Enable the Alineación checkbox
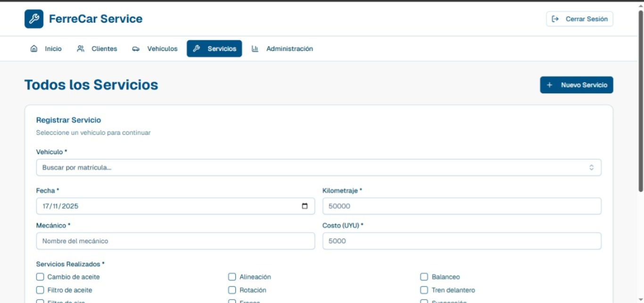Image resolution: width=644 pixels, height=303 pixels. pos(232,277)
